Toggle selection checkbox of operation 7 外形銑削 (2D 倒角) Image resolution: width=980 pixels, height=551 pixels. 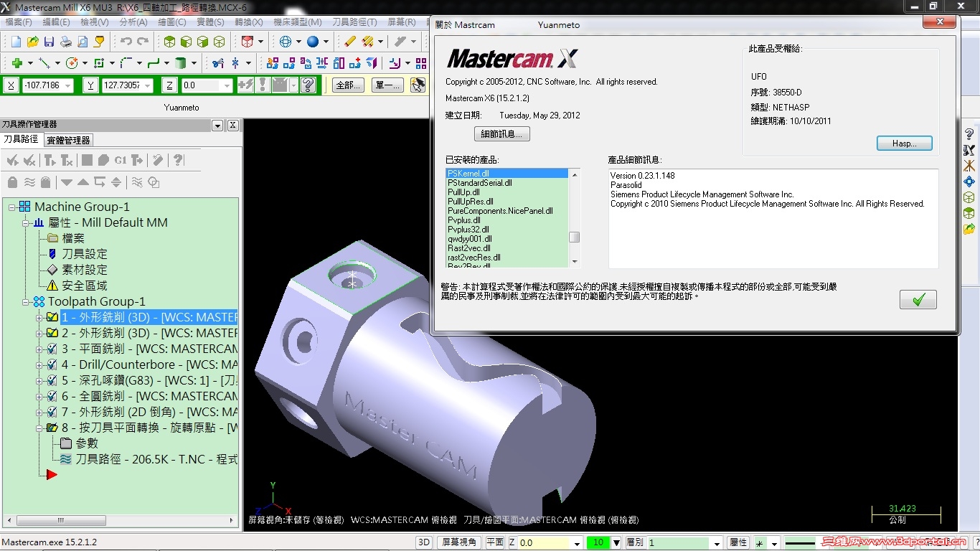tap(52, 412)
